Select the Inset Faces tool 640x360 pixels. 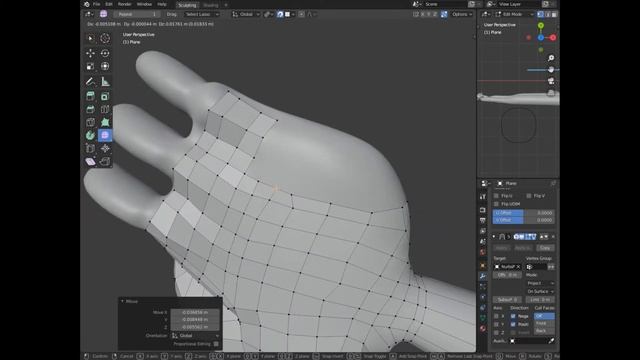[105, 96]
